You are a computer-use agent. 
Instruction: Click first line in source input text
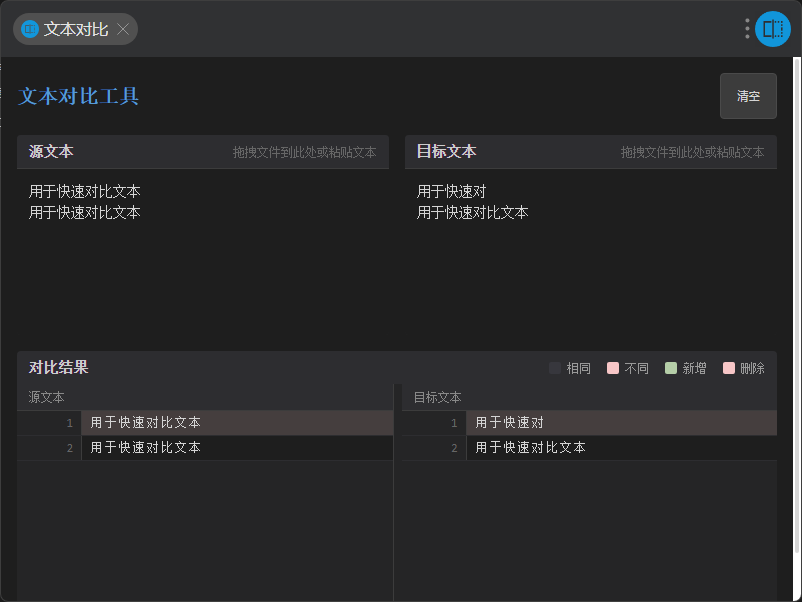pos(85,191)
